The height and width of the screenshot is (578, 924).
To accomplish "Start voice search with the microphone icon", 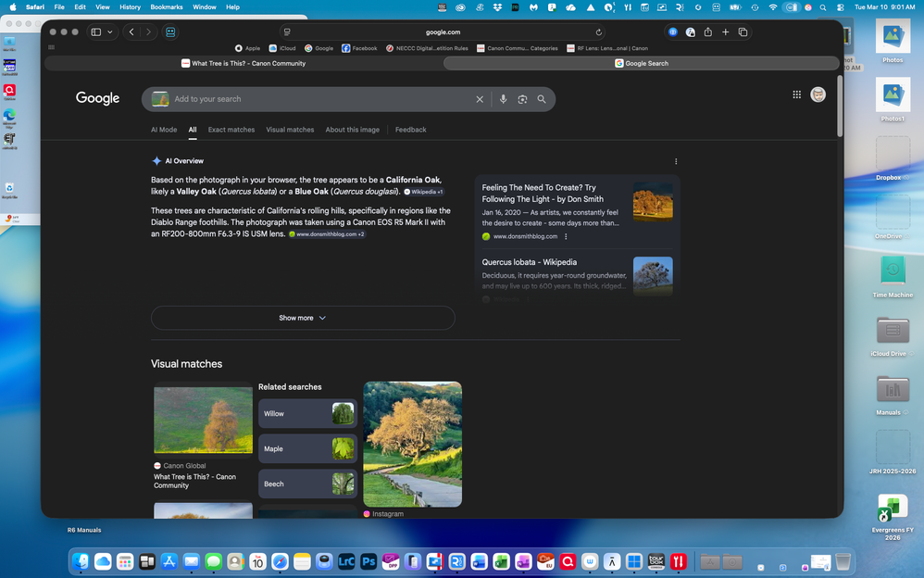I will coord(504,99).
